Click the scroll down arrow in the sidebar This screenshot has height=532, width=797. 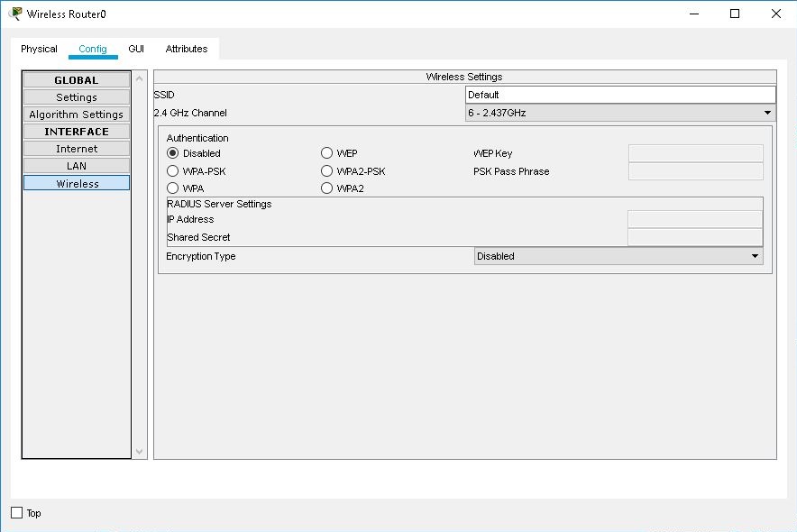click(139, 451)
